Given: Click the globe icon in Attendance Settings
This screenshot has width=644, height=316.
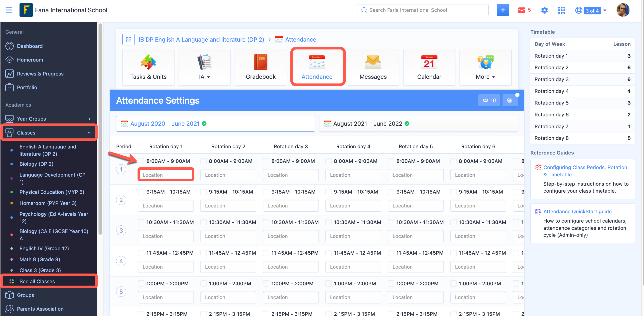Looking at the screenshot, I should [x=509, y=100].
